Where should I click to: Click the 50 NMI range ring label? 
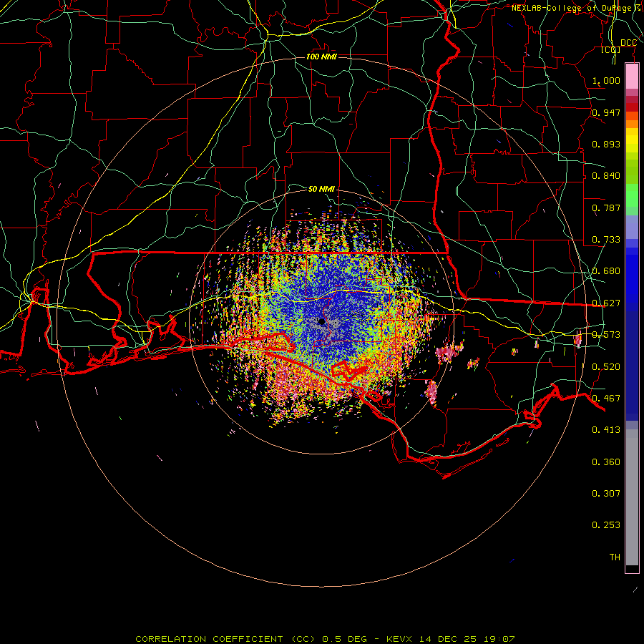click(321, 189)
